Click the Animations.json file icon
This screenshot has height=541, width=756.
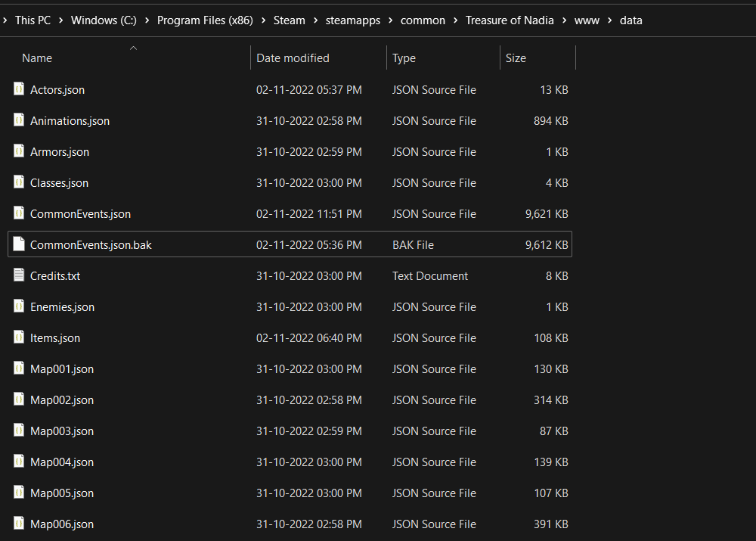coord(19,120)
